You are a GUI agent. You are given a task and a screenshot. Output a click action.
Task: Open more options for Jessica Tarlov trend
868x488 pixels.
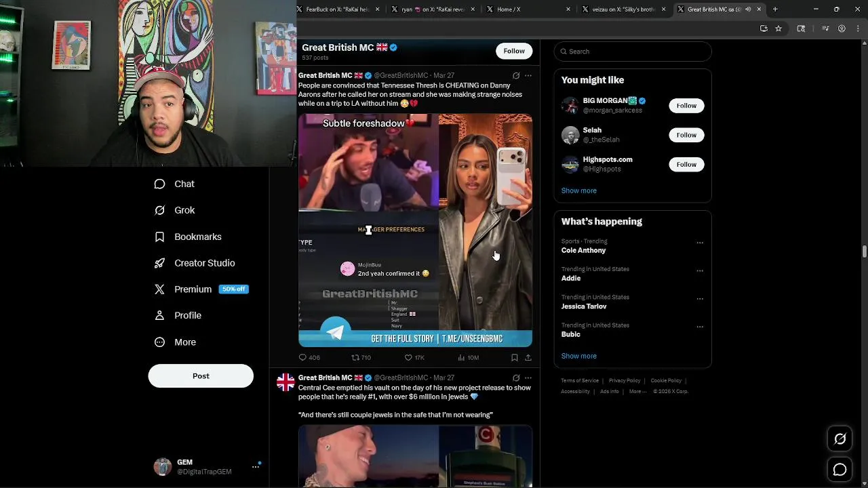click(700, 299)
